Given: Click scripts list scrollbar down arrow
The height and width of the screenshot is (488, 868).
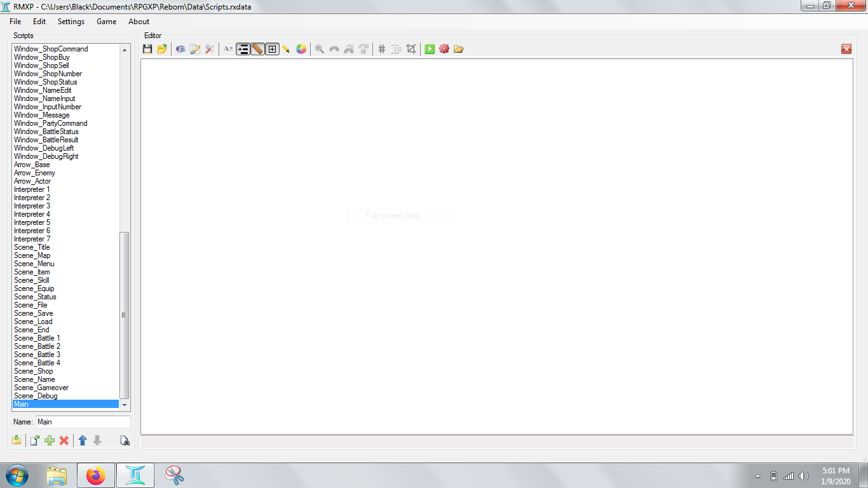Looking at the screenshot, I should (125, 405).
